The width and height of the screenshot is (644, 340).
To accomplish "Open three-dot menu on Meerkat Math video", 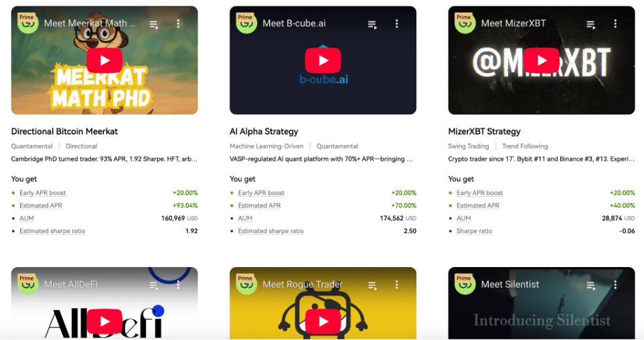I will point(178,24).
